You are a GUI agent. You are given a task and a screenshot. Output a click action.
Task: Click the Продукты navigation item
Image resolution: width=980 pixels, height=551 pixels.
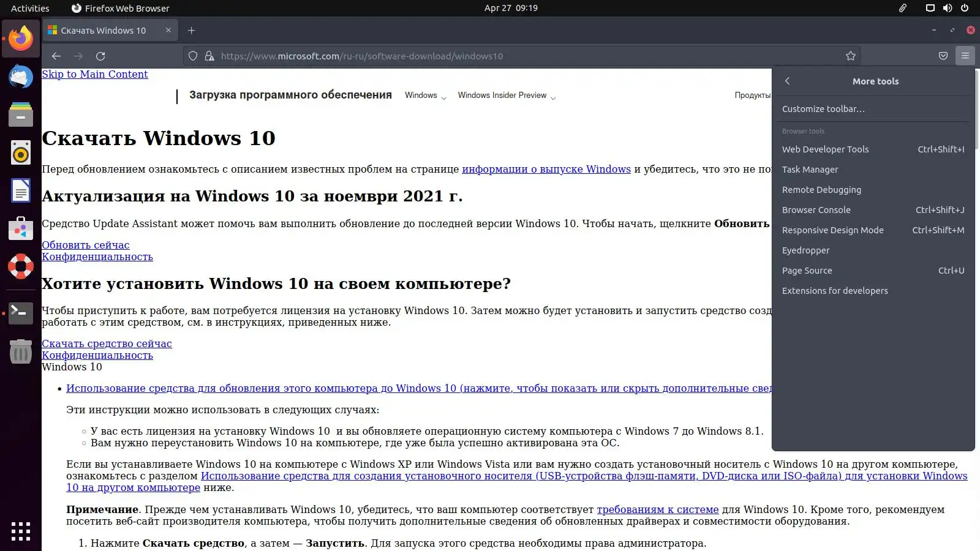point(753,96)
